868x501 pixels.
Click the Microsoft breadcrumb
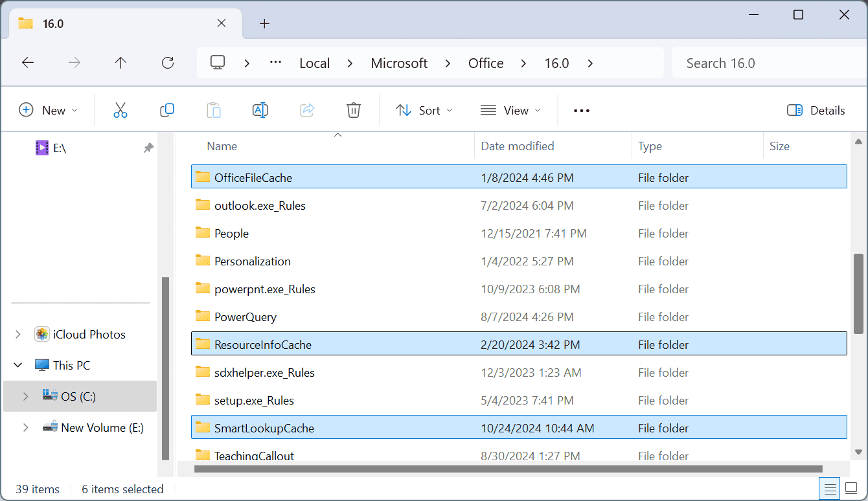(x=399, y=63)
